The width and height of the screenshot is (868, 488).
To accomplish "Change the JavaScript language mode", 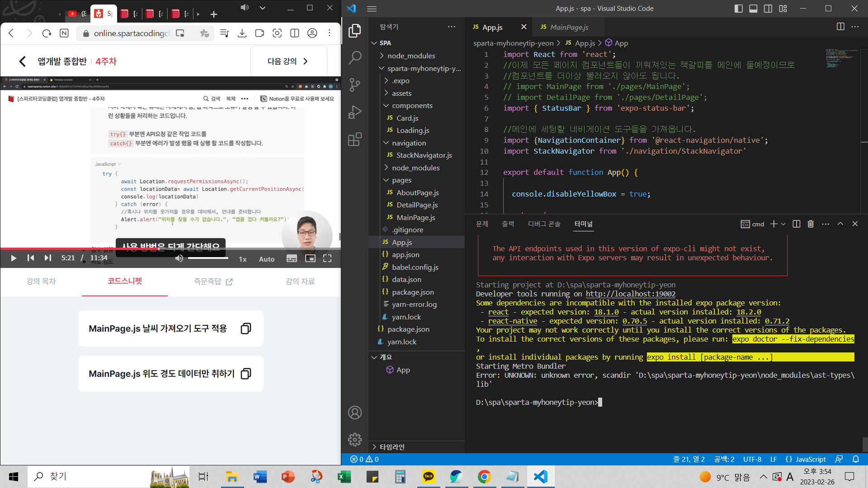I will pyautogui.click(x=811, y=459).
